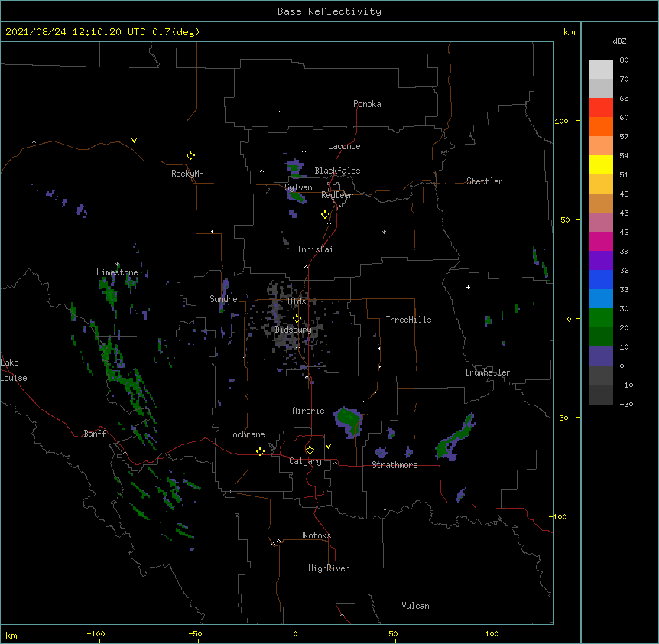Select the km label in the top-right header

click(570, 32)
